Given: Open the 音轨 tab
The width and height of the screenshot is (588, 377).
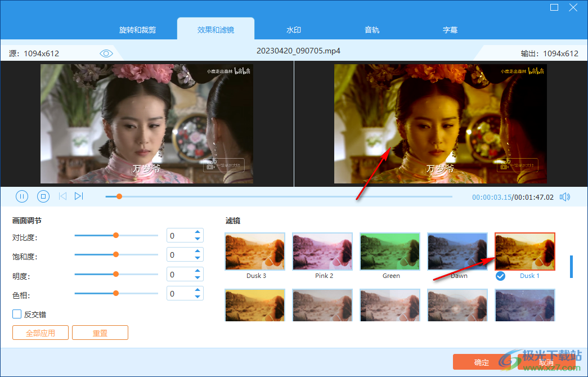Looking at the screenshot, I should (372, 30).
